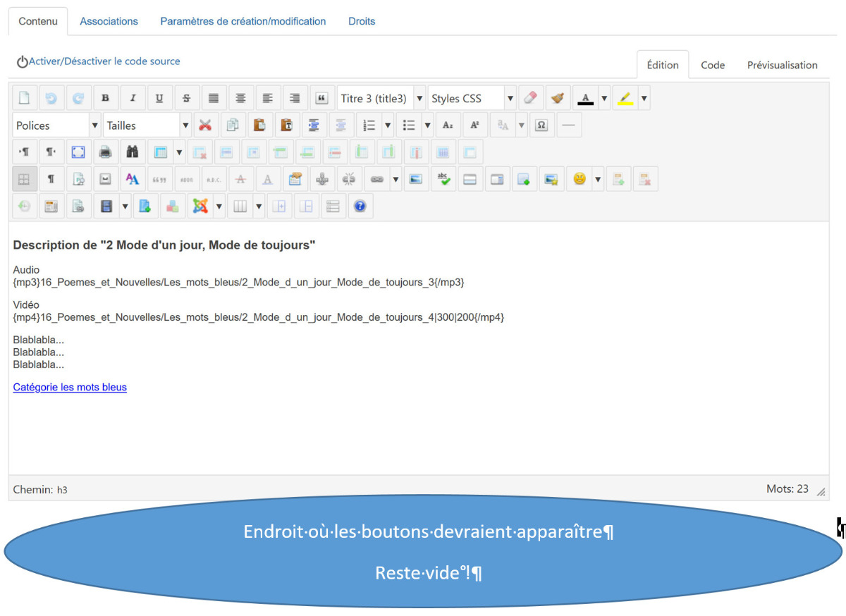Open search with the binoculars icon
Screen dimensions: 846x616
133,152
